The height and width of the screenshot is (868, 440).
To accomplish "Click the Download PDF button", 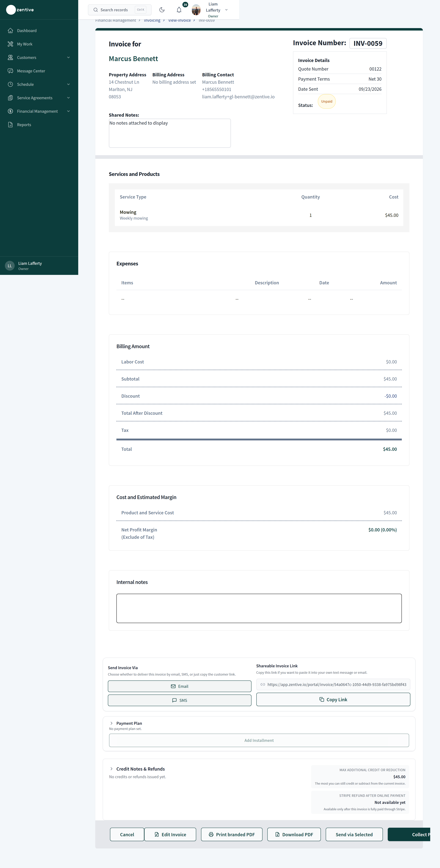I will 294,834.
